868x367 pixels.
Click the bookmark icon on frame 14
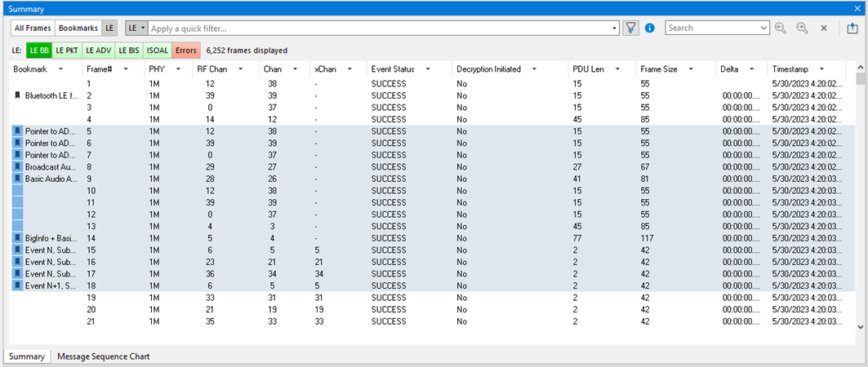[x=17, y=238]
